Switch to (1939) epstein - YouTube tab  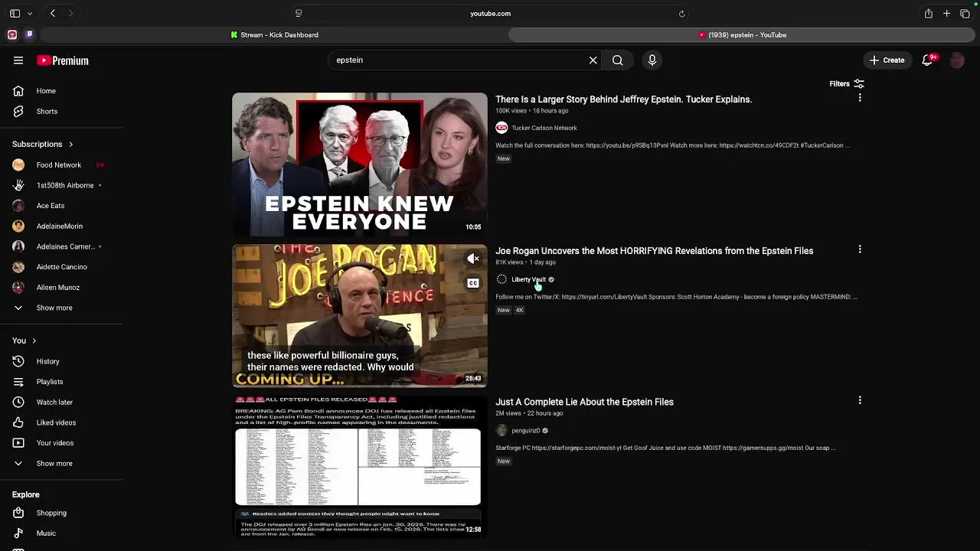click(x=742, y=35)
